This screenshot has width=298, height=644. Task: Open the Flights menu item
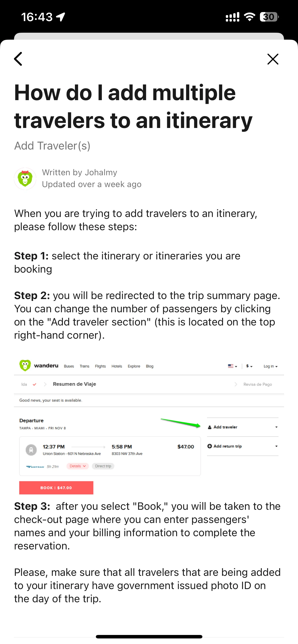point(100,366)
